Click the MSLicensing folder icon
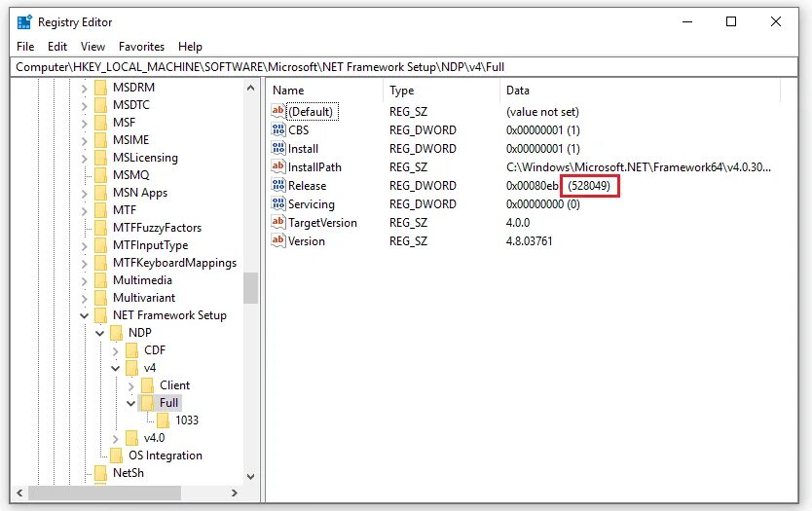 101,158
